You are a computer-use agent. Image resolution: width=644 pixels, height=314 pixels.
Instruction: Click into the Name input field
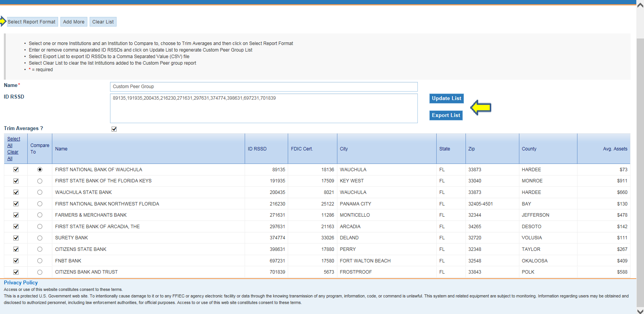pyautogui.click(x=264, y=87)
